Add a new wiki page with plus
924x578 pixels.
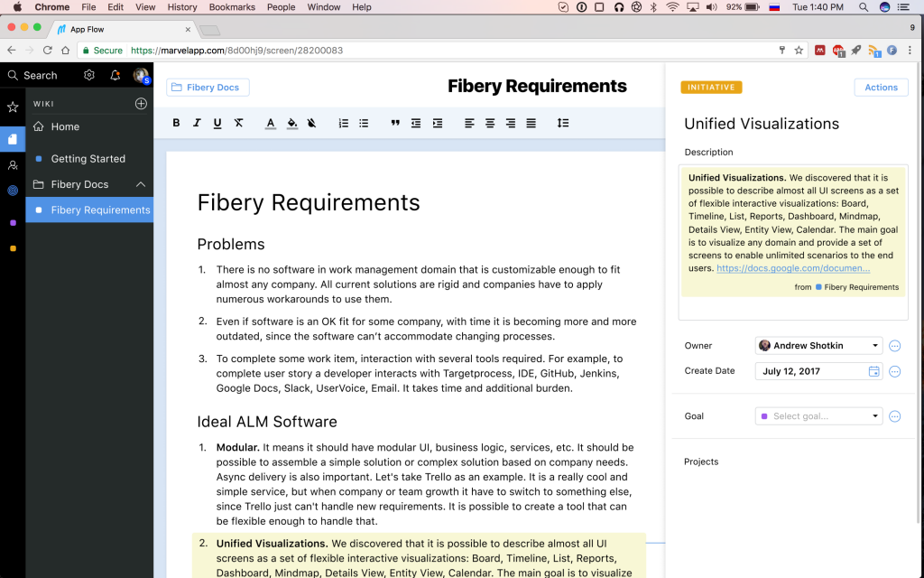[141, 103]
